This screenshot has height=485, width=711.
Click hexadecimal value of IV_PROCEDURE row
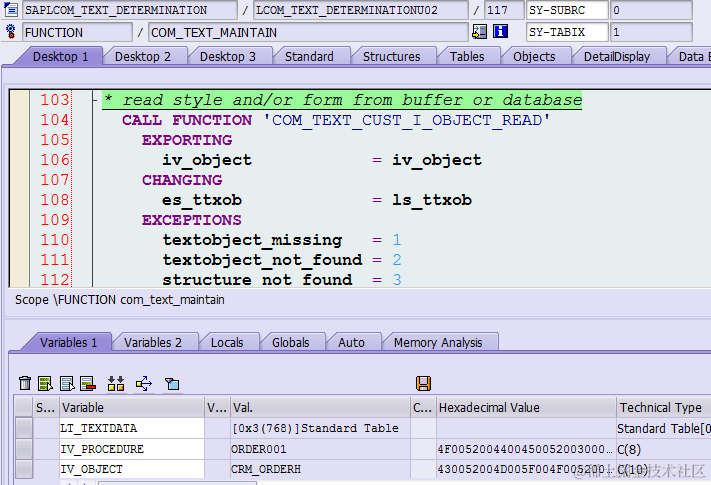(526, 449)
